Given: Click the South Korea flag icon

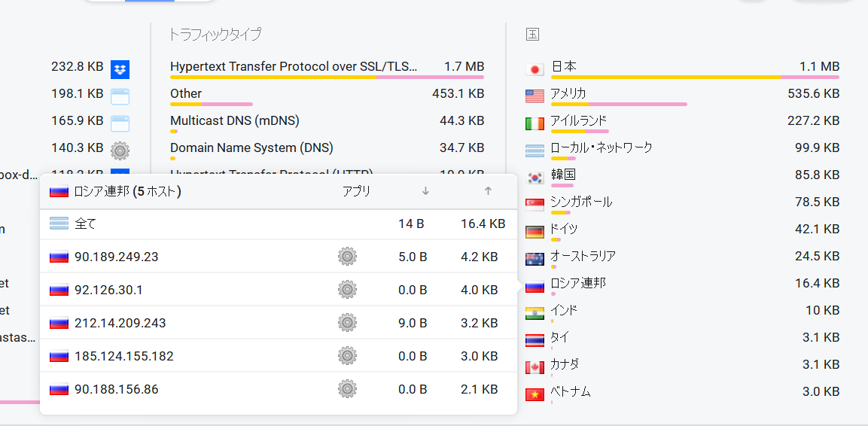Looking at the screenshot, I should 535,178.
